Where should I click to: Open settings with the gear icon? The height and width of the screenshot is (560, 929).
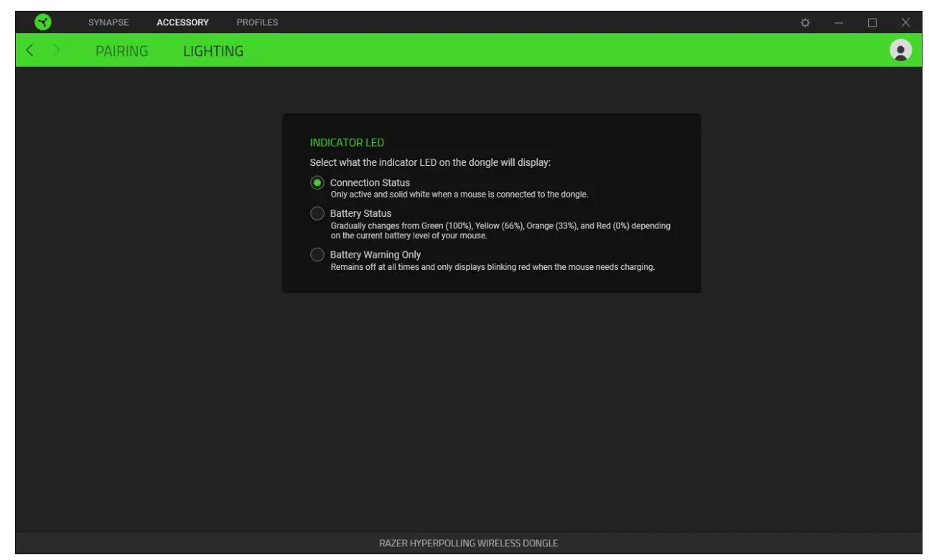click(806, 23)
